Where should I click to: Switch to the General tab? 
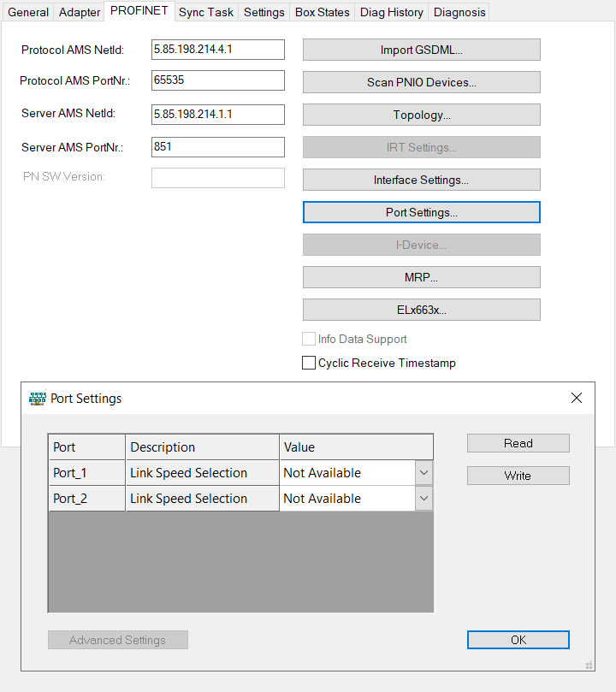point(28,12)
